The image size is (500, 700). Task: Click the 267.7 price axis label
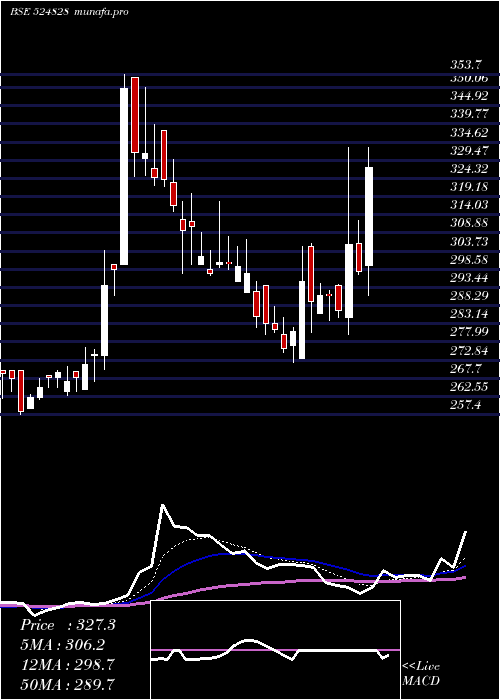click(x=466, y=369)
